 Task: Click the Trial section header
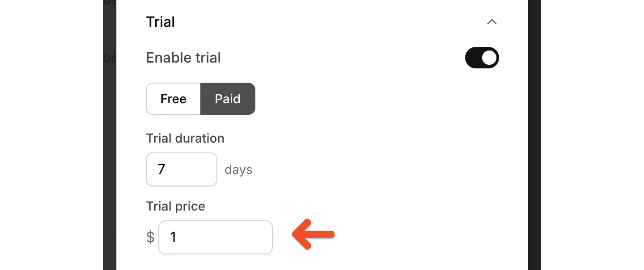160,21
